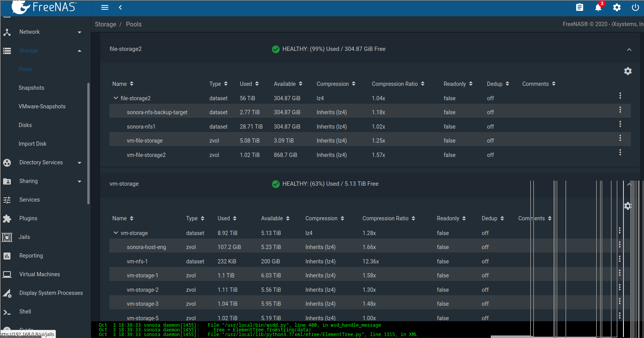
Task: Open options menu for vm-file-storage row
Action: pos(620,138)
